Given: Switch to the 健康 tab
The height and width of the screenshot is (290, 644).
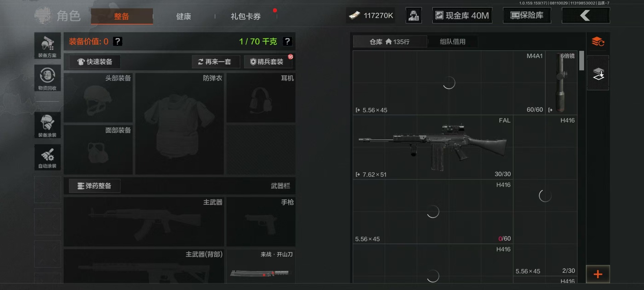Looking at the screenshot, I should point(183,16).
